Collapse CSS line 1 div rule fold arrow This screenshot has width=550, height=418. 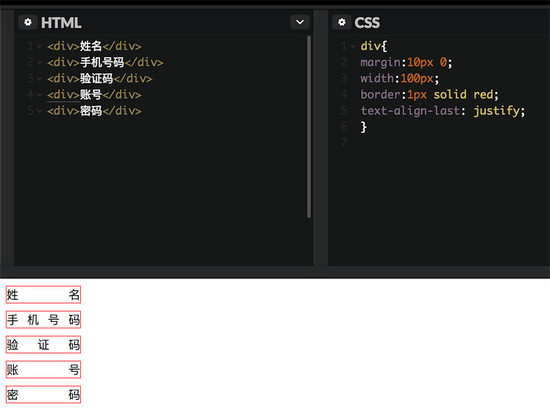[x=353, y=46]
